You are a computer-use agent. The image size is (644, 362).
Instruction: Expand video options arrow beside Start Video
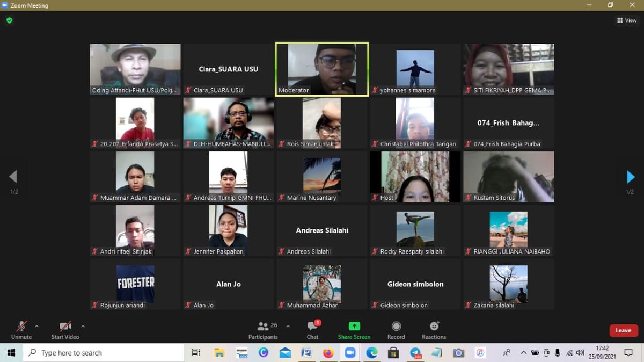(83, 326)
